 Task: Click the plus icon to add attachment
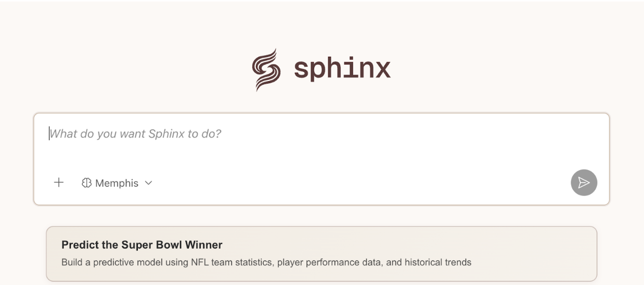pos(59,183)
